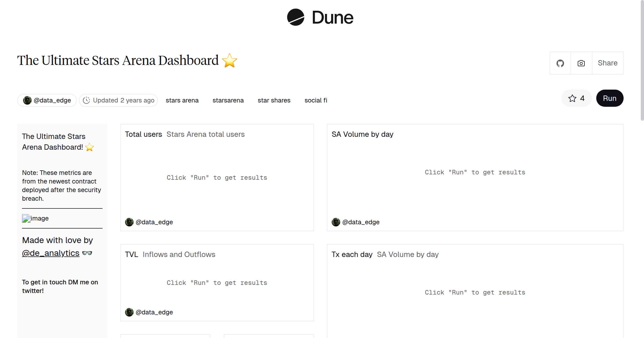Click data_edge avatar in header chip

point(27,100)
